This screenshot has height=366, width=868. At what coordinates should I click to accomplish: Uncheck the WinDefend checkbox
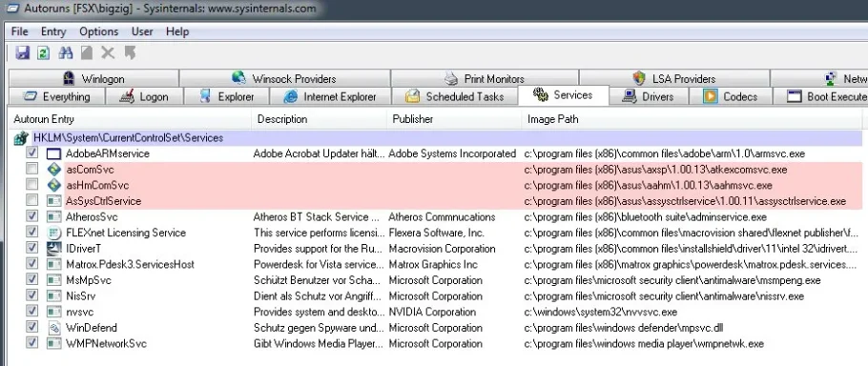32,327
